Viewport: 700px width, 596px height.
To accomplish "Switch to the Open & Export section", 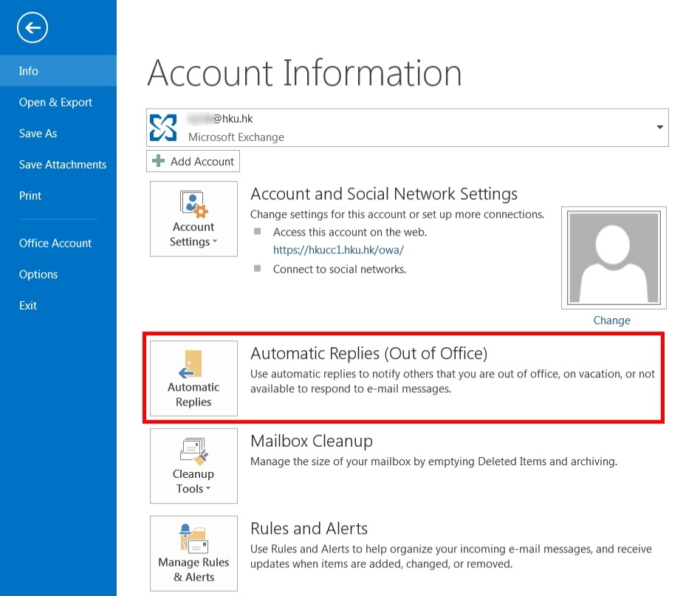I will pyautogui.click(x=55, y=102).
